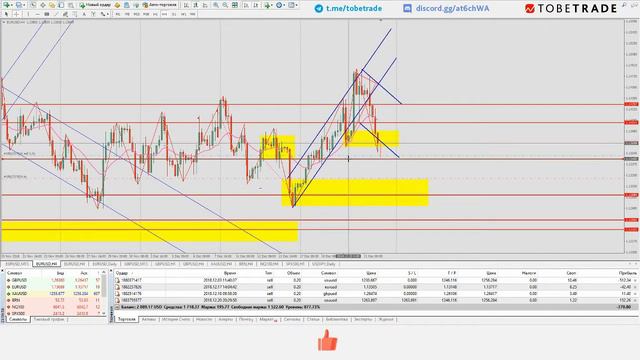The image size is (640, 360).
Task: Select XAUUSD in Market Watch
Action: coord(19,293)
